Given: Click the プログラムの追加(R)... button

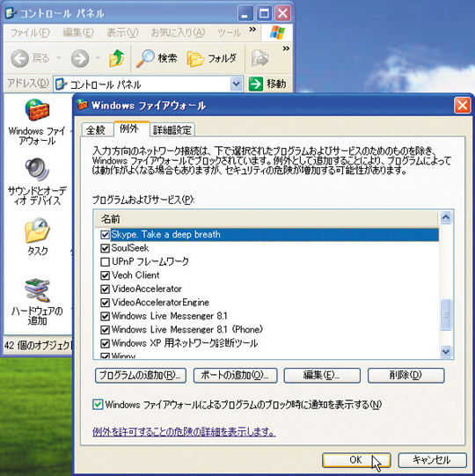Looking at the screenshot, I should pos(141,376).
